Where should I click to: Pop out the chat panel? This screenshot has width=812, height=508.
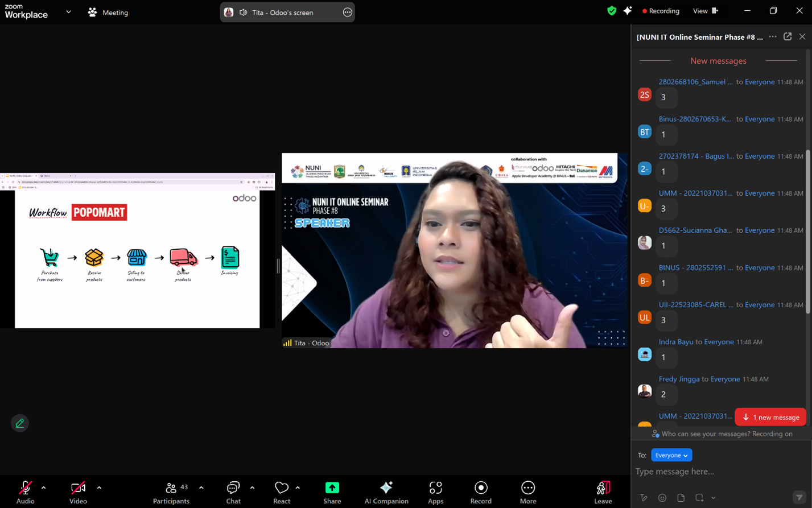point(788,36)
